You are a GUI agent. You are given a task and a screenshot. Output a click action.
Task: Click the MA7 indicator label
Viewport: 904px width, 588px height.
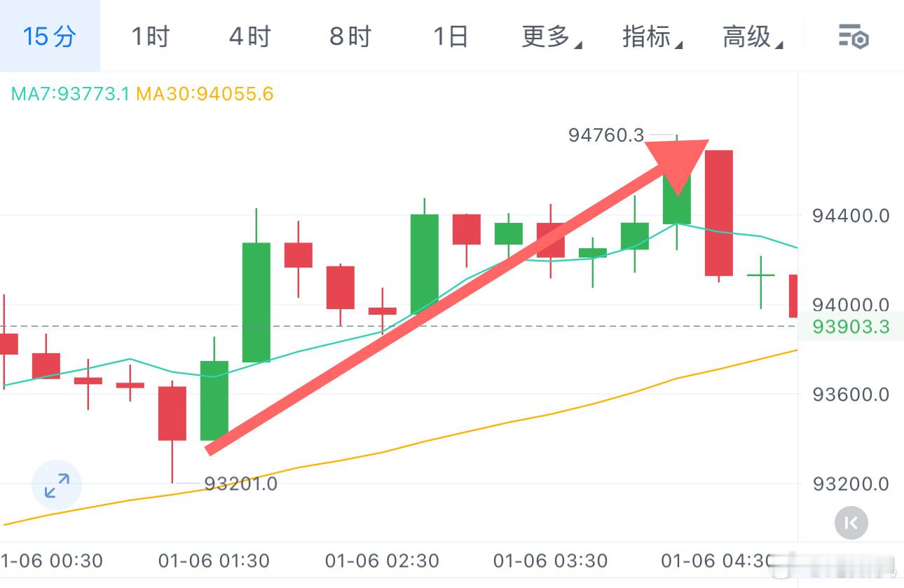click(x=70, y=94)
